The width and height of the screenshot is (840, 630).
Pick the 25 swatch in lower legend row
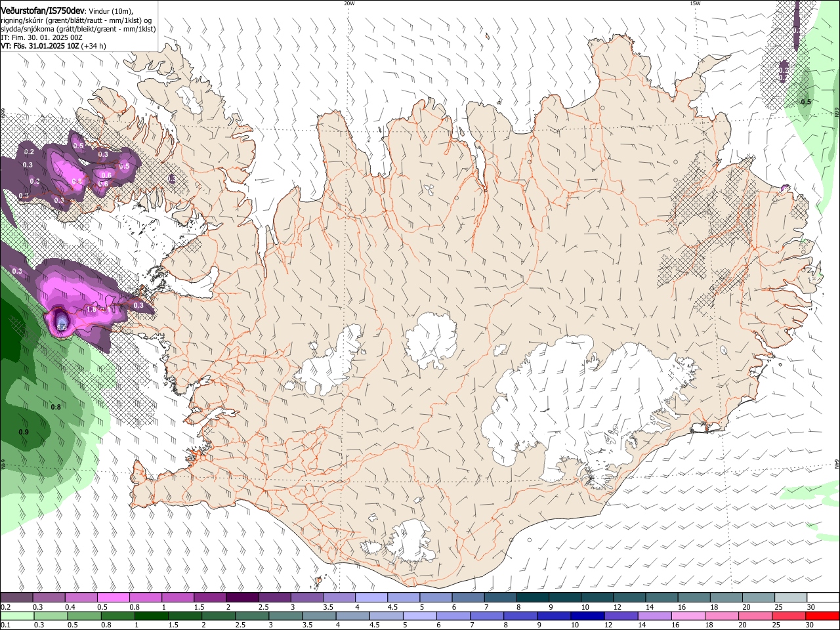[788, 616]
